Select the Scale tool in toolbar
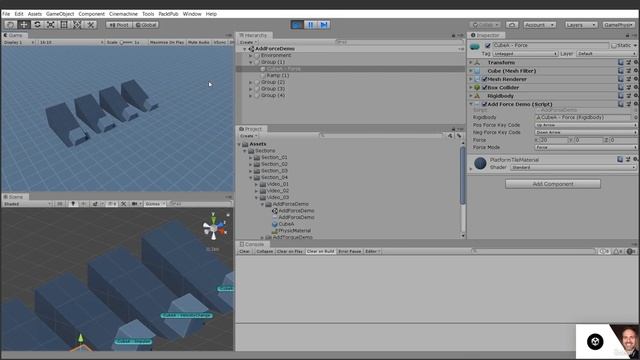The height and width of the screenshot is (360, 640). click(x=51, y=25)
